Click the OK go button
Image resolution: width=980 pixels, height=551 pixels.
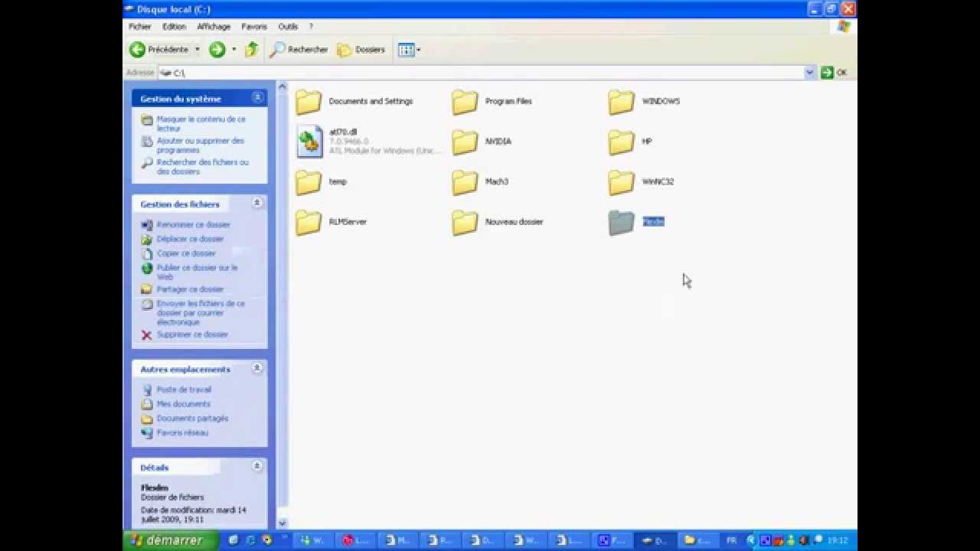coord(834,73)
